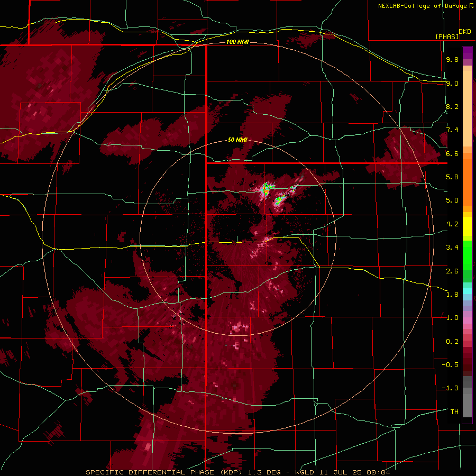
Task: Click the 3.4 colorbar value
Action: [x=452, y=248]
